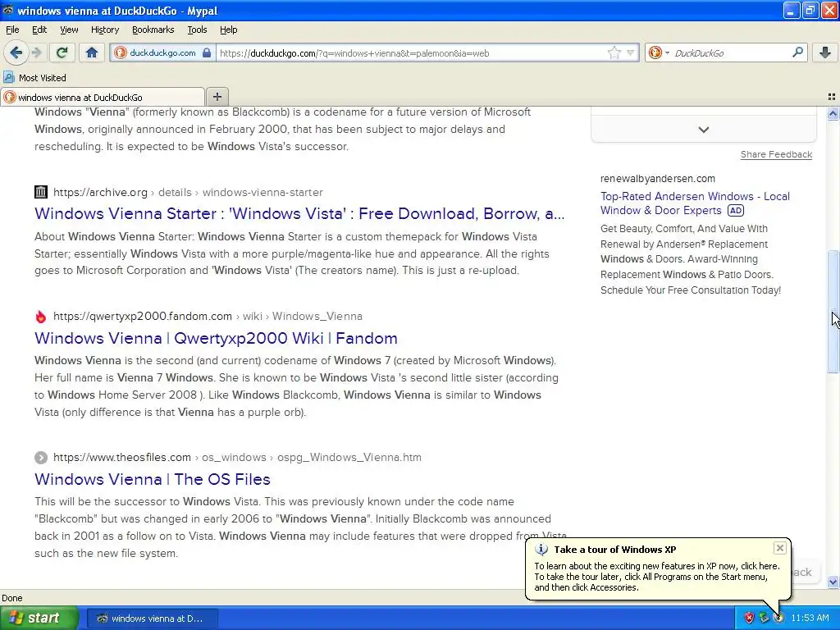Viewport: 840px width, 630px height.
Task: Open the Top-Rated Andersen Windows ad link
Action: (x=695, y=203)
